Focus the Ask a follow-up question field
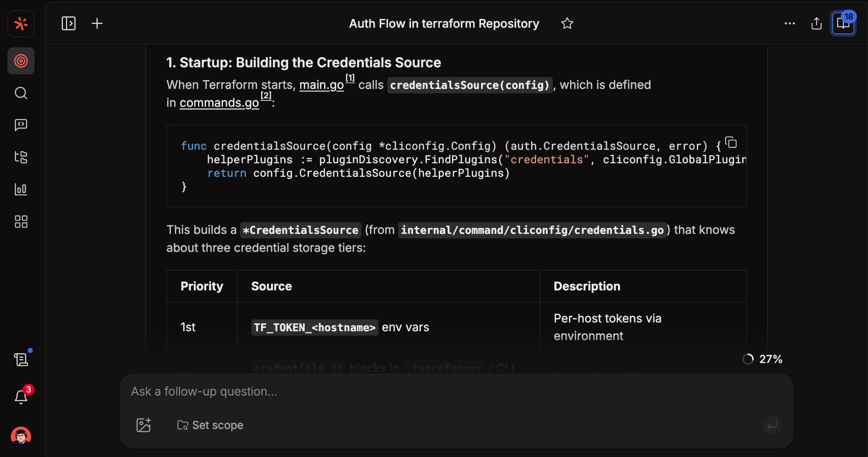 456,391
